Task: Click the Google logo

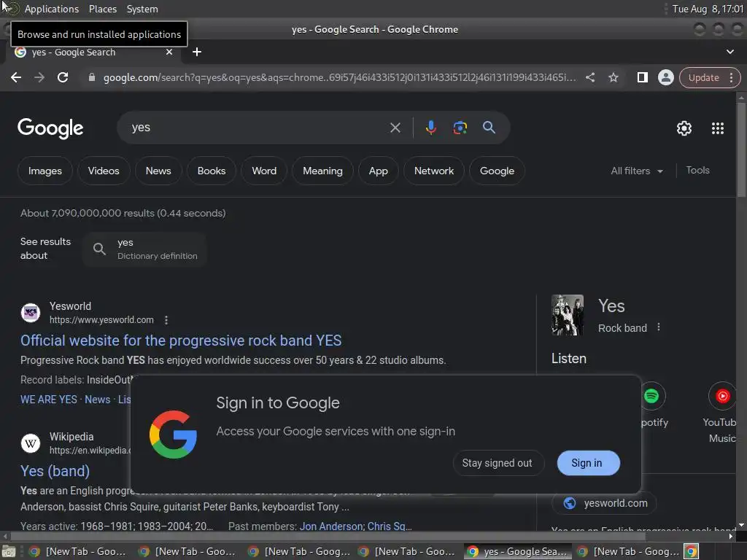Action: (x=50, y=128)
